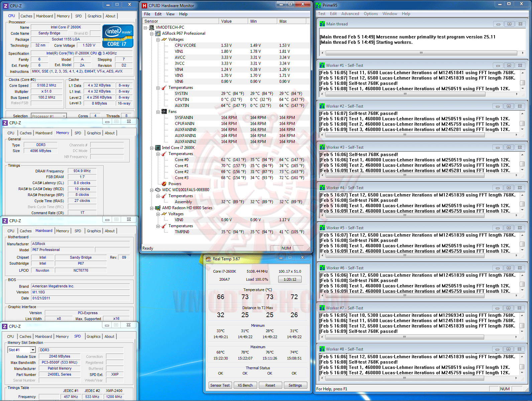532x401 pixels.
Task: Collapse Temperatures under Intel Core i7 2600K
Action: point(158,154)
